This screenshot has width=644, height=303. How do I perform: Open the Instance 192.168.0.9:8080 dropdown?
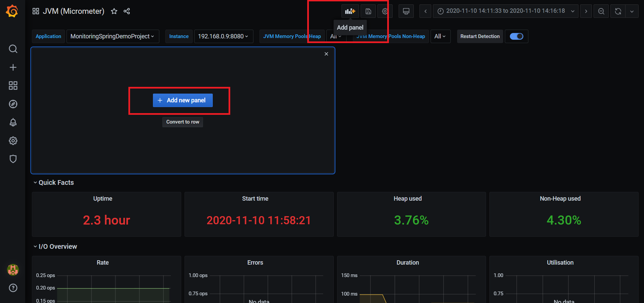[x=224, y=36]
